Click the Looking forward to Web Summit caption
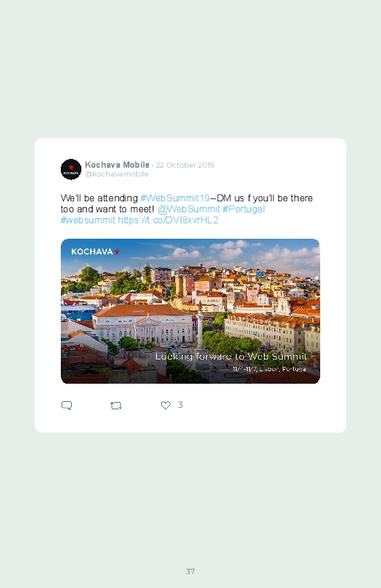Image resolution: width=381 pixels, height=588 pixels. 232,357
